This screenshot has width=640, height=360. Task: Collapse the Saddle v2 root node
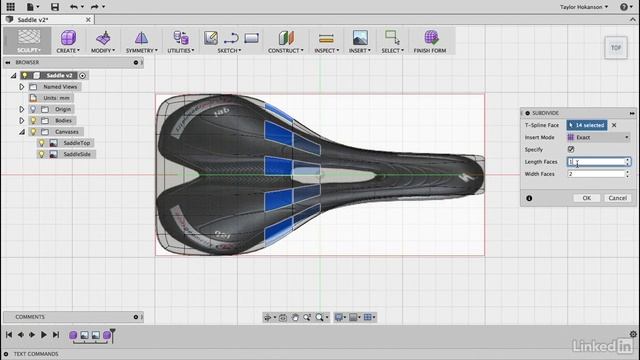click(13, 76)
